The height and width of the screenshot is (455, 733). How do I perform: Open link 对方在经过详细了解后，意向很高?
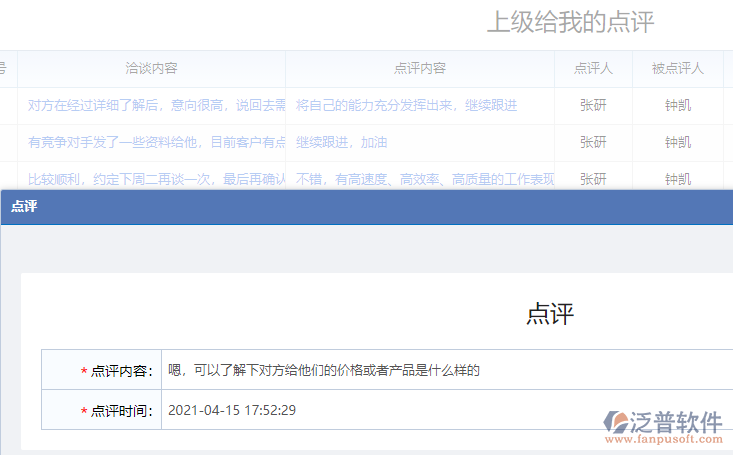coord(156,106)
